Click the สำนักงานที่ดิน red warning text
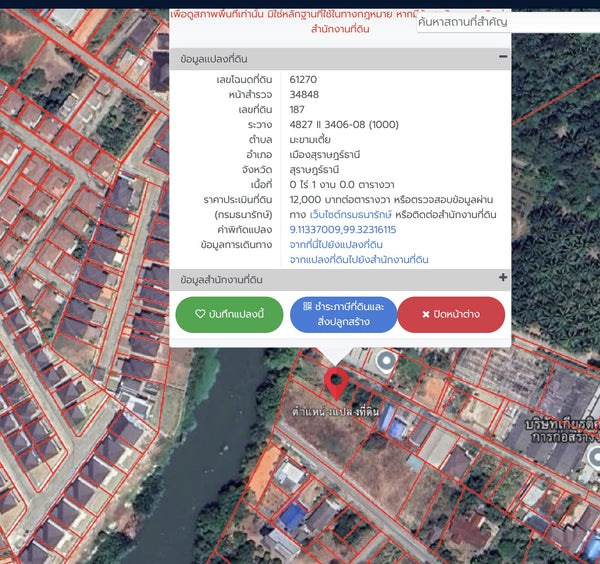This screenshot has height=564, width=600. click(x=340, y=29)
